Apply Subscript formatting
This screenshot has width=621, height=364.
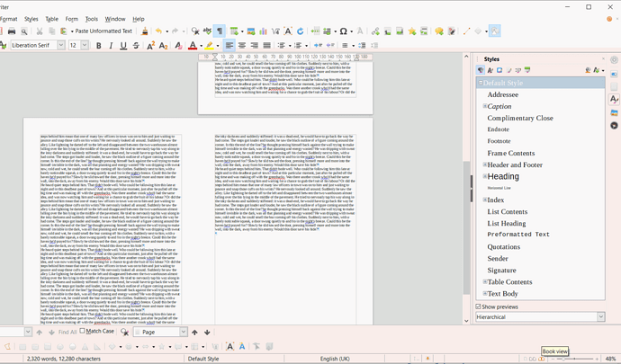[163, 46]
